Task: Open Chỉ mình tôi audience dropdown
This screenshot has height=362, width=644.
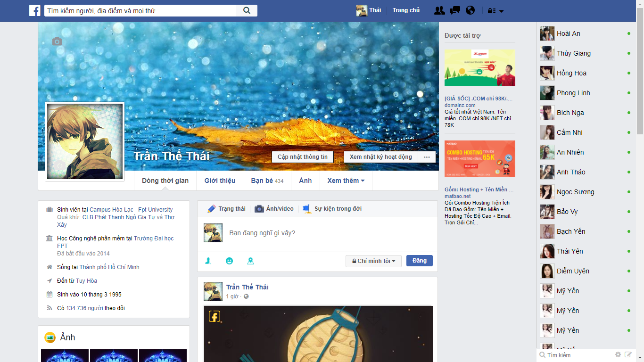Action: coord(374,261)
